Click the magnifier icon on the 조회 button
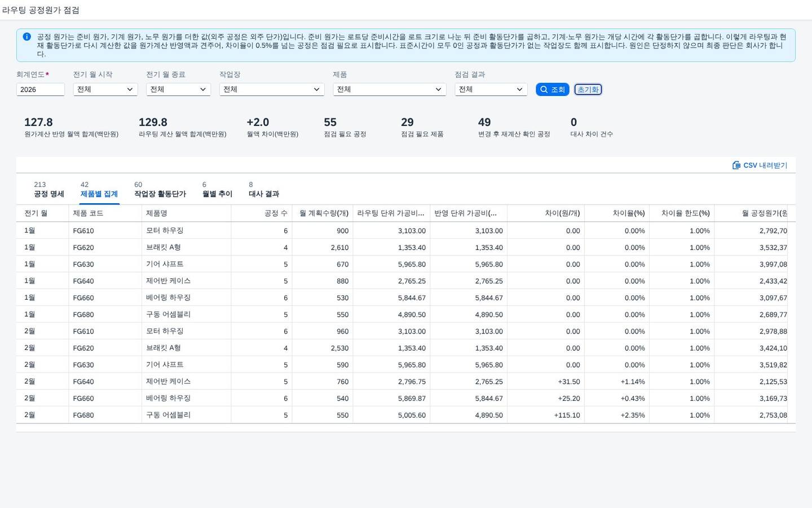Viewport: 812px width, 508px height. pyautogui.click(x=544, y=89)
